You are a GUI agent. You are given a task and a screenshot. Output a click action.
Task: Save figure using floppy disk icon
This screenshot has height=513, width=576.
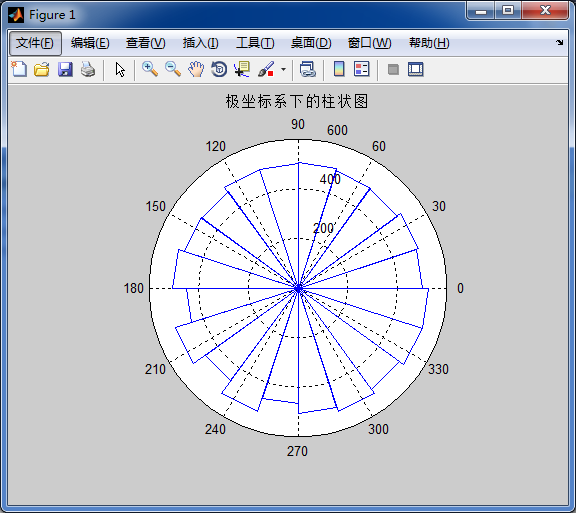[65, 69]
